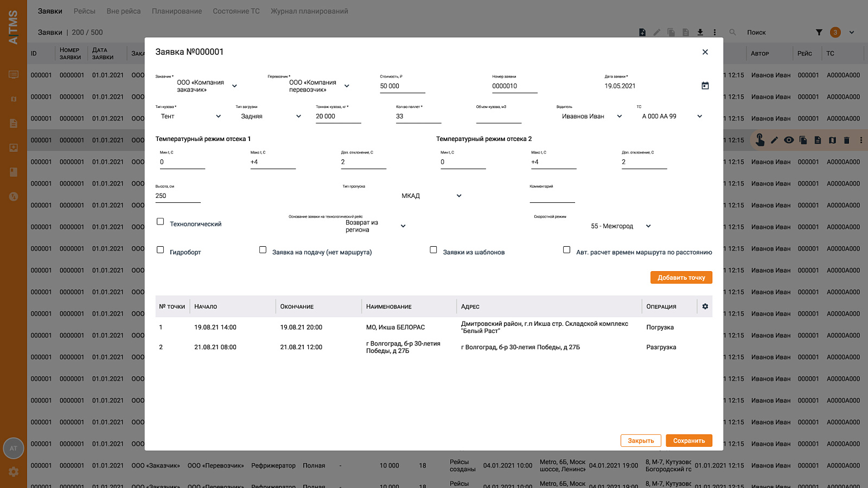Open the Журнал планирований tab

(309, 11)
